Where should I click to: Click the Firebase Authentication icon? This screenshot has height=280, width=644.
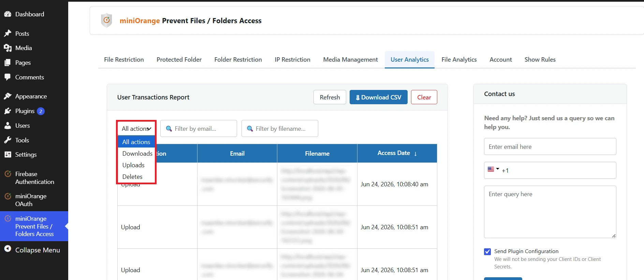(8, 174)
